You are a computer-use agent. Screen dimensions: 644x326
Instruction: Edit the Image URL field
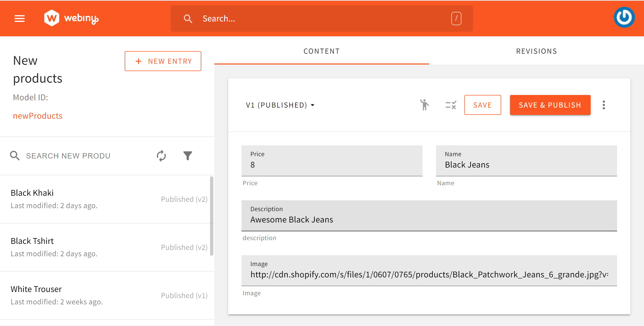click(x=429, y=271)
